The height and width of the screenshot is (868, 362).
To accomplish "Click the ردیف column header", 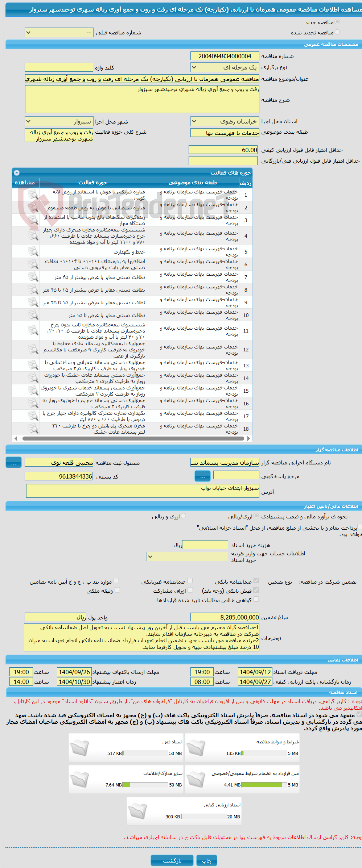I will (x=246, y=183).
